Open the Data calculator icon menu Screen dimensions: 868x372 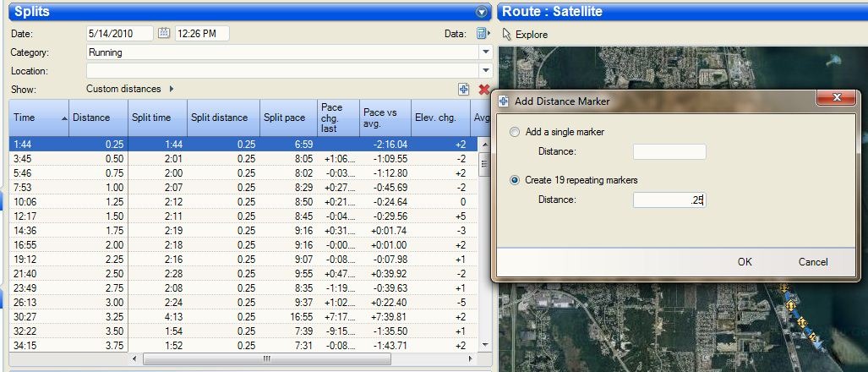pyautogui.click(x=482, y=34)
